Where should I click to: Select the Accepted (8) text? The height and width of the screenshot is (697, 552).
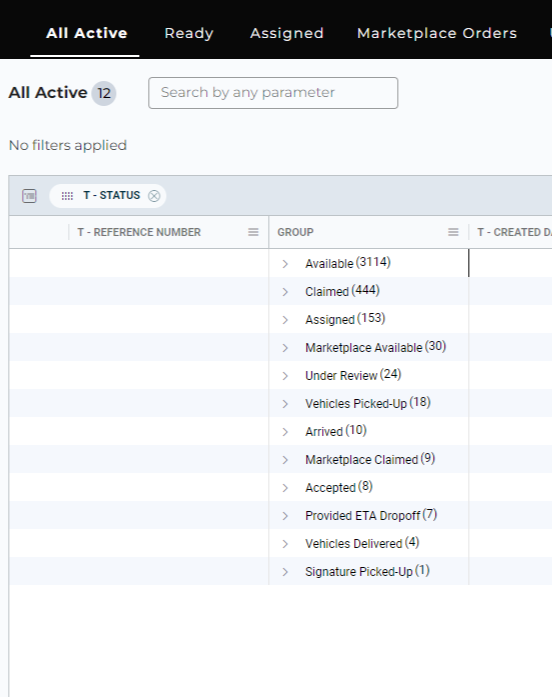click(x=339, y=487)
